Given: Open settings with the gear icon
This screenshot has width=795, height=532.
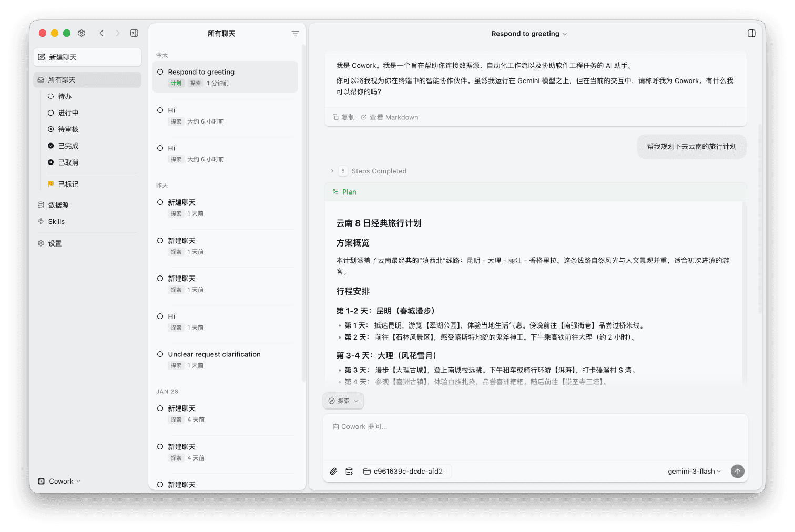Looking at the screenshot, I should tap(81, 33).
